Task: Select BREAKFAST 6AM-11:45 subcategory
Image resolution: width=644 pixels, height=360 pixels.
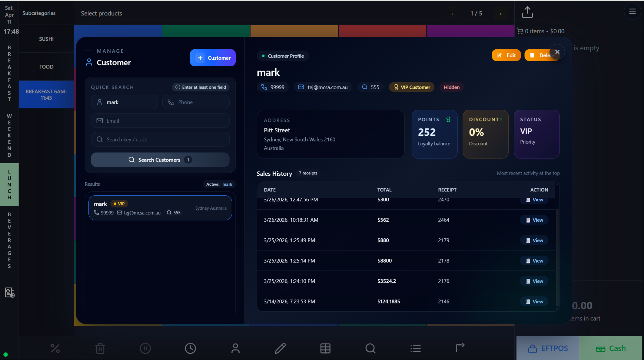Action: tap(46, 95)
